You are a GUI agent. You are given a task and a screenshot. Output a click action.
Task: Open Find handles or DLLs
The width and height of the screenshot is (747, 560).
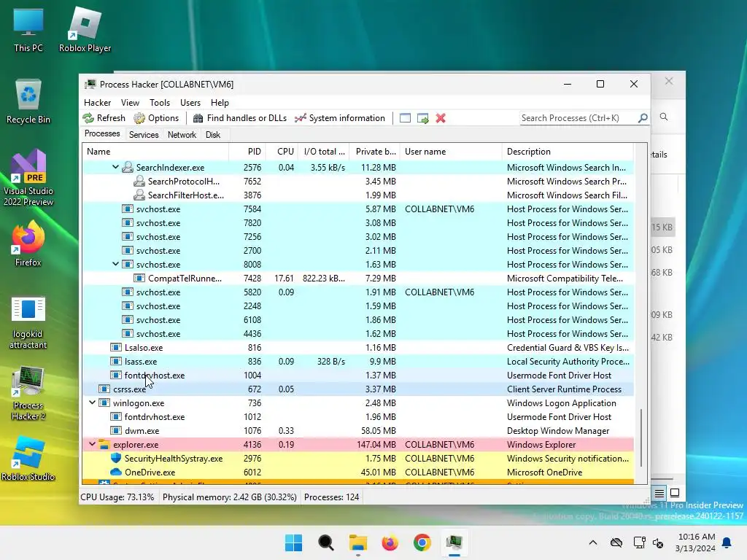tap(239, 118)
